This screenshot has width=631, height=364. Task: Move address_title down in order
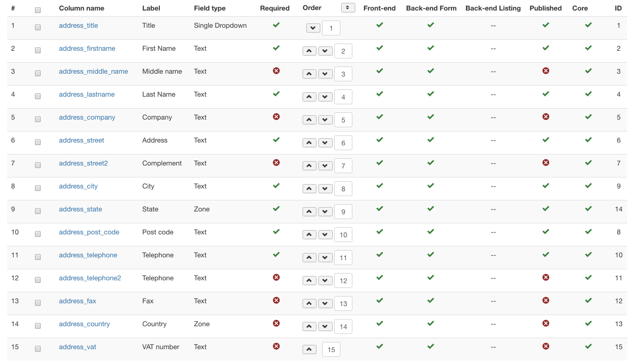pos(313,28)
